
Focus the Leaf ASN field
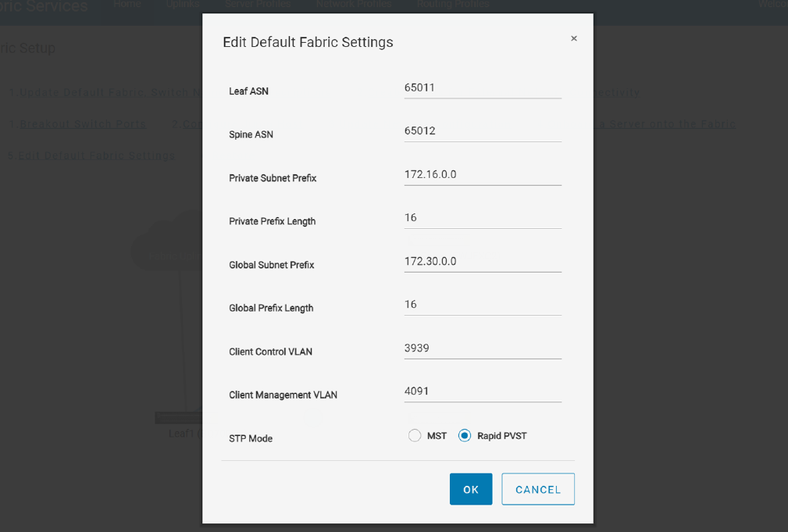click(x=483, y=88)
